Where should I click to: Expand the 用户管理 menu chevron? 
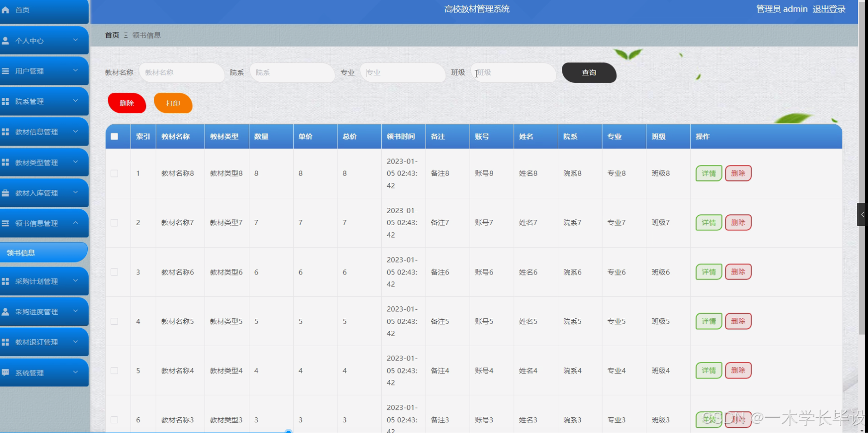[x=76, y=71]
